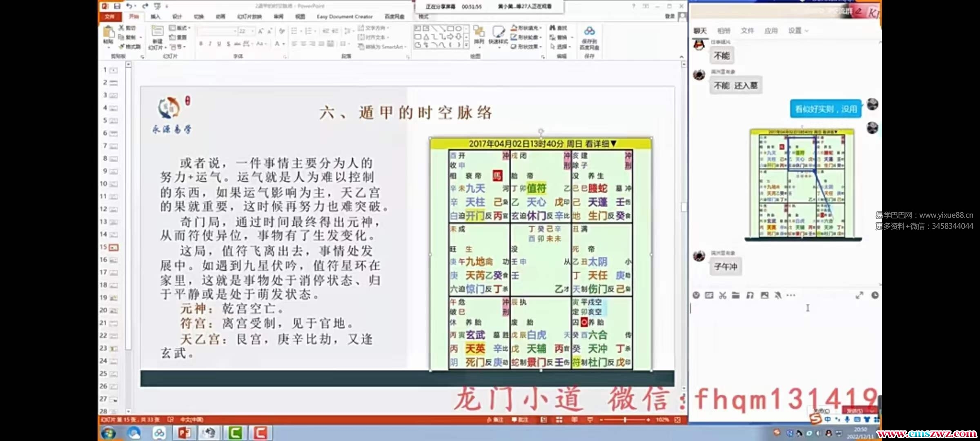Click the zoom slider in status bar

coord(625,419)
